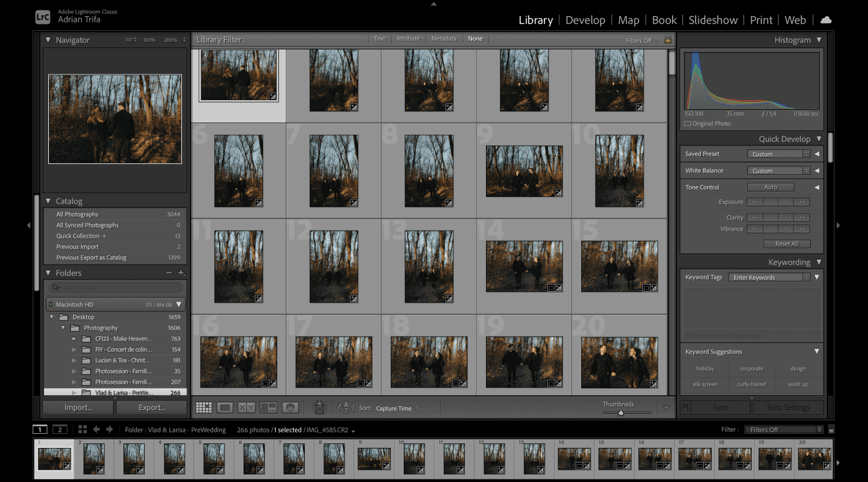Screen dimensions: 868x482
Task: Switch to Grid view icon in toolbar
Action: coord(204,407)
